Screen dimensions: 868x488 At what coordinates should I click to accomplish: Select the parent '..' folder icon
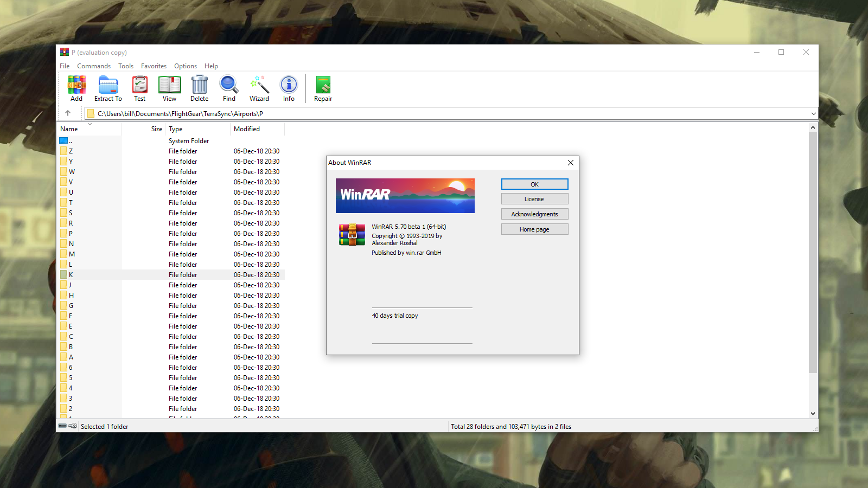tap(63, 141)
